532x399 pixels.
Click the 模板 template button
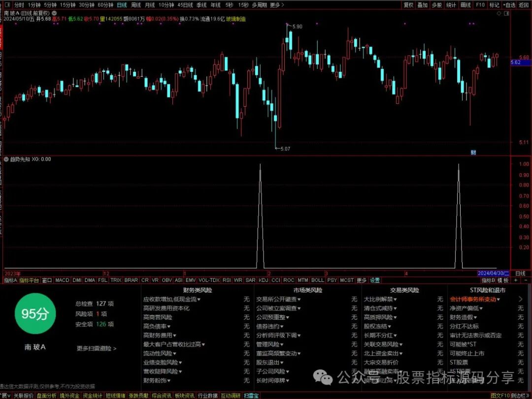(503, 280)
